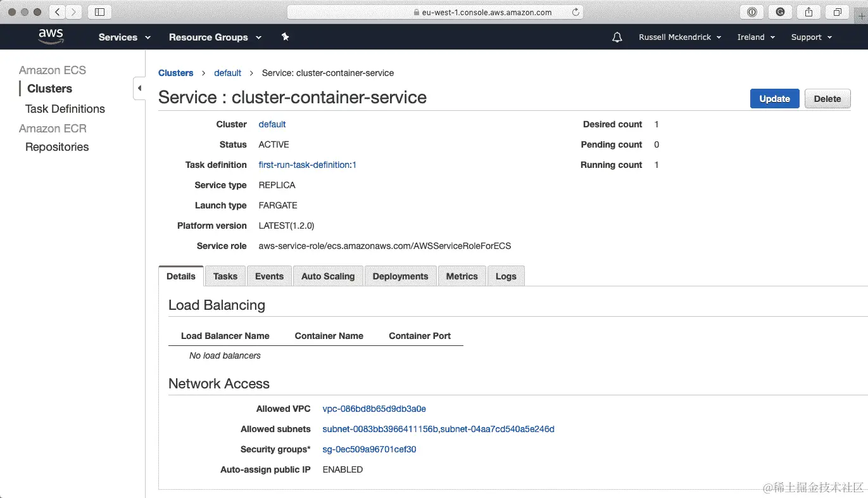Open the Safari share icon
This screenshot has height=498, width=868.
[x=808, y=12]
